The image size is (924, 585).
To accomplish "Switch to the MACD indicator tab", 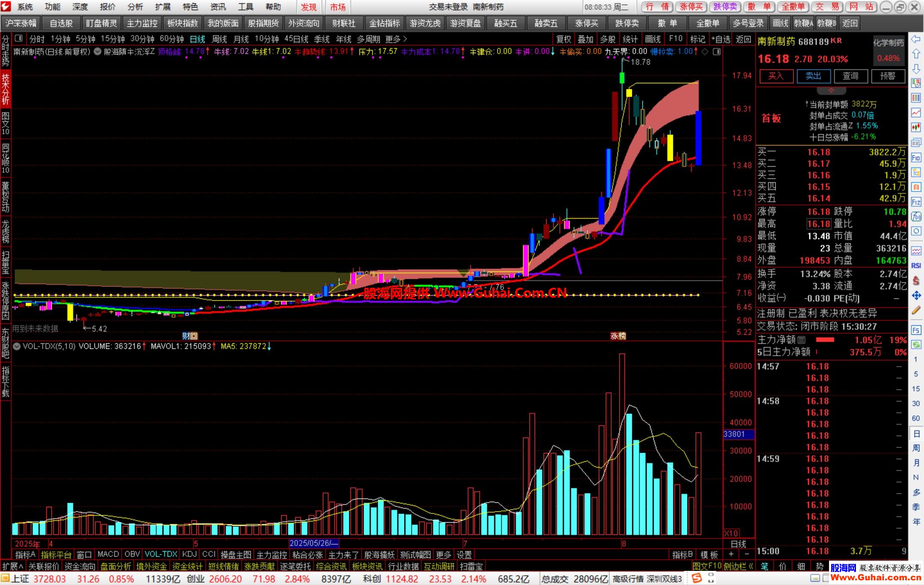I will 108,554.
